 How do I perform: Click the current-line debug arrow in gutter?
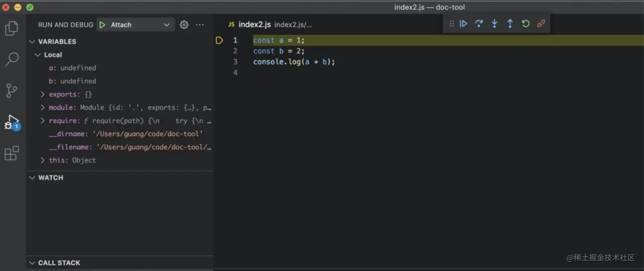219,40
